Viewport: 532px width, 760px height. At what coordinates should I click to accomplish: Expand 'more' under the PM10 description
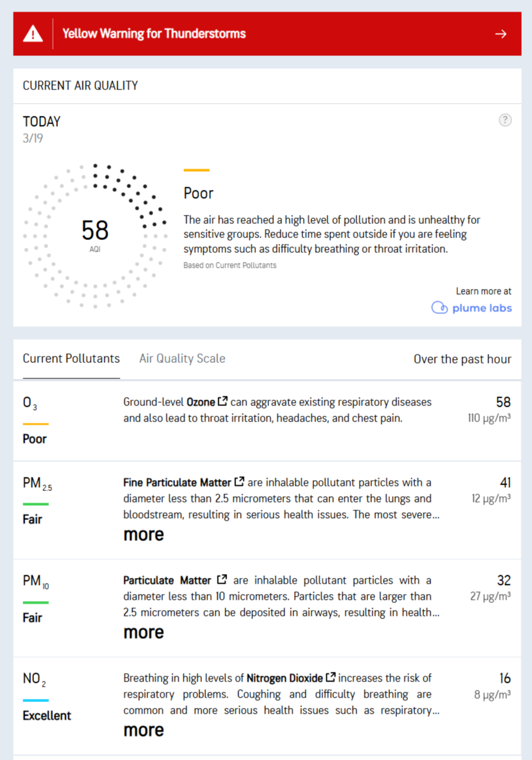point(143,633)
